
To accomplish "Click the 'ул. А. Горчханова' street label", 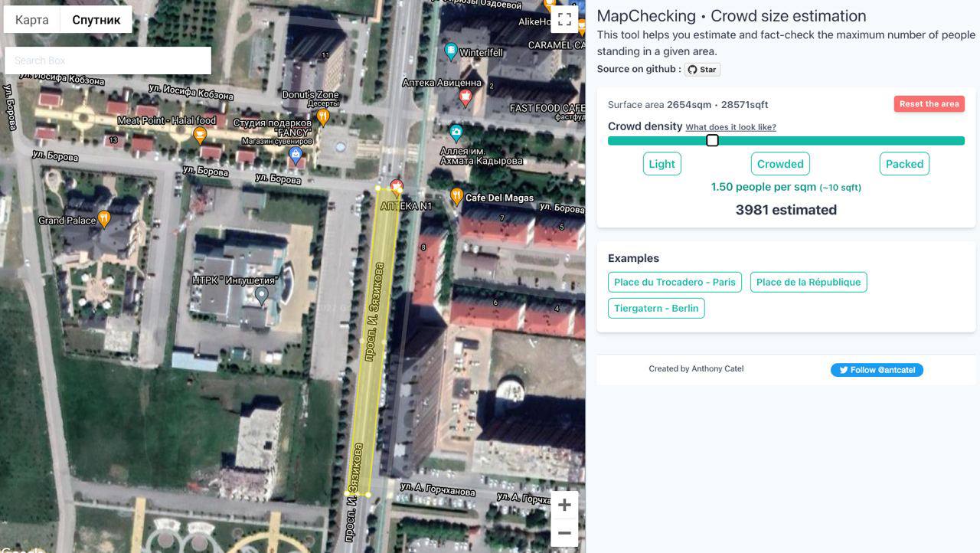I will 437,489.
